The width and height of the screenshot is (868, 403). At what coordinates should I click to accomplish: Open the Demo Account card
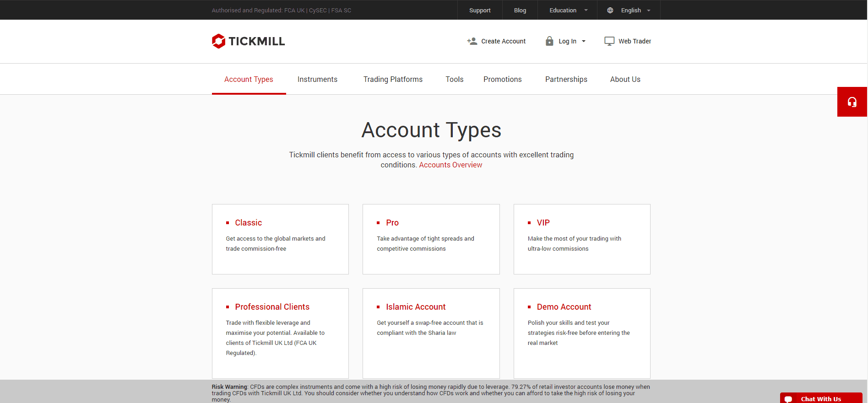point(582,333)
